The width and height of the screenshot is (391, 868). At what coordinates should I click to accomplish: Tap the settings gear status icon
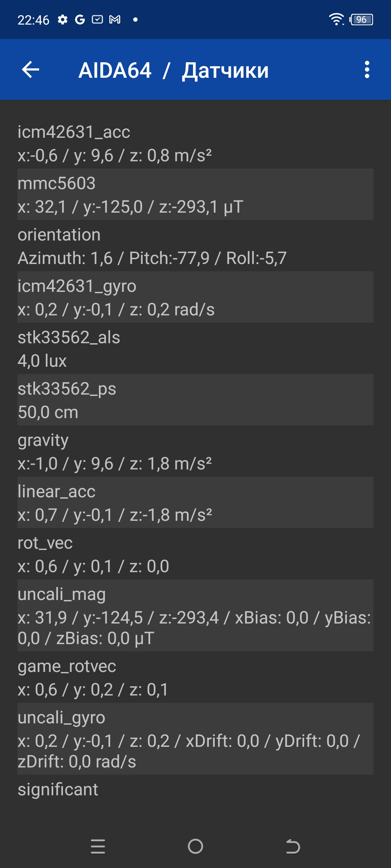click(63, 20)
